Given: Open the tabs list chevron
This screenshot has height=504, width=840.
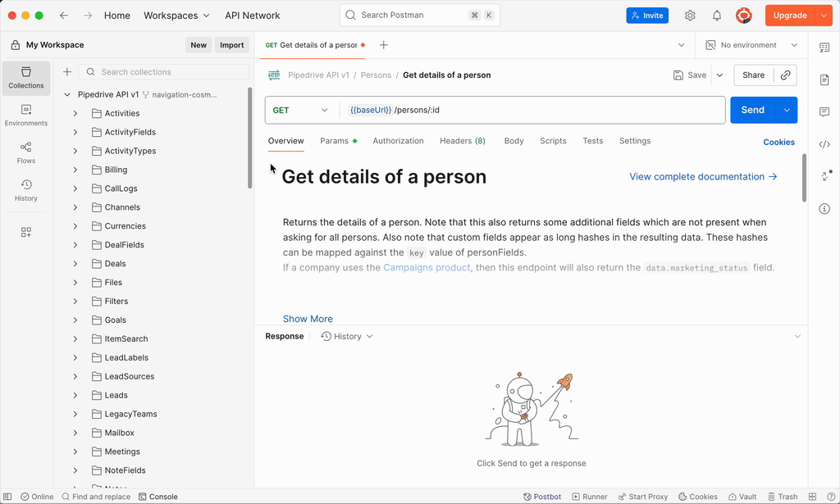Looking at the screenshot, I should click(682, 45).
